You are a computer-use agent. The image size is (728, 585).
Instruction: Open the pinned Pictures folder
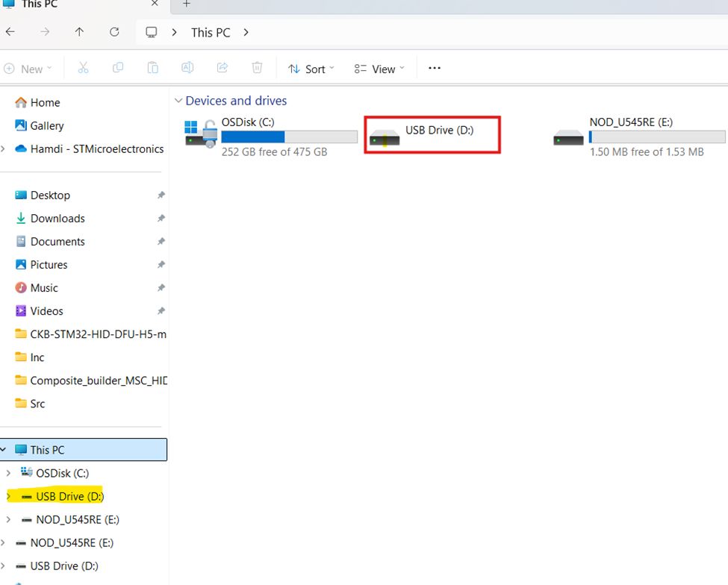[x=49, y=265]
